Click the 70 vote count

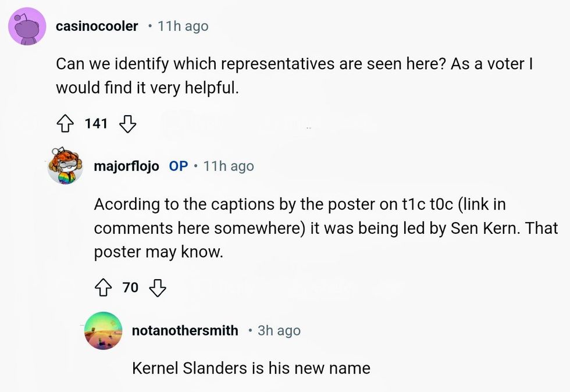pyautogui.click(x=130, y=287)
